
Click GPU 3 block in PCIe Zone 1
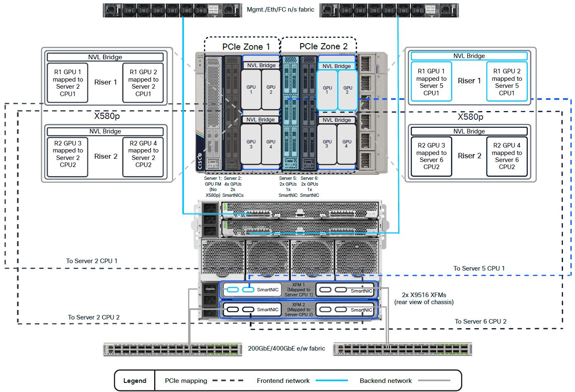(251, 144)
